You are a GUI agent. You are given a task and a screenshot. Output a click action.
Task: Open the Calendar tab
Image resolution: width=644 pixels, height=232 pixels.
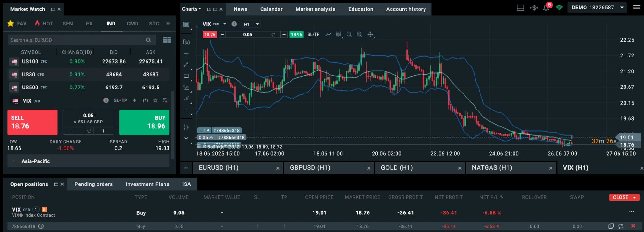(271, 9)
